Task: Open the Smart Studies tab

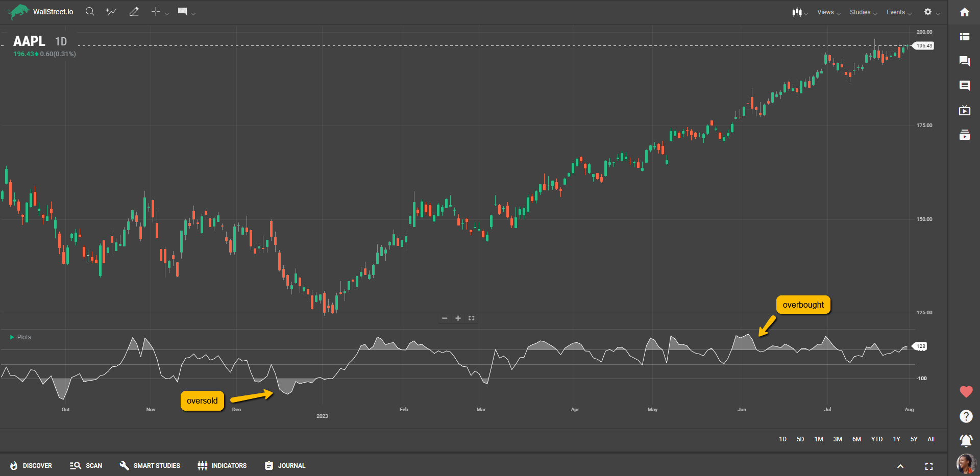Action: 150,466
